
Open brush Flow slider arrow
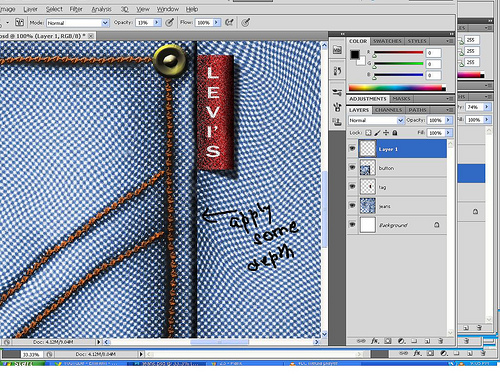click(216, 23)
